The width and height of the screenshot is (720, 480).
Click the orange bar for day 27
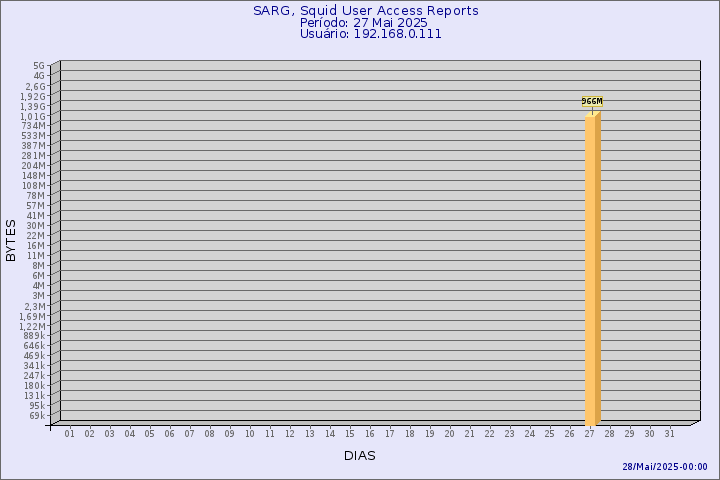(593, 269)
